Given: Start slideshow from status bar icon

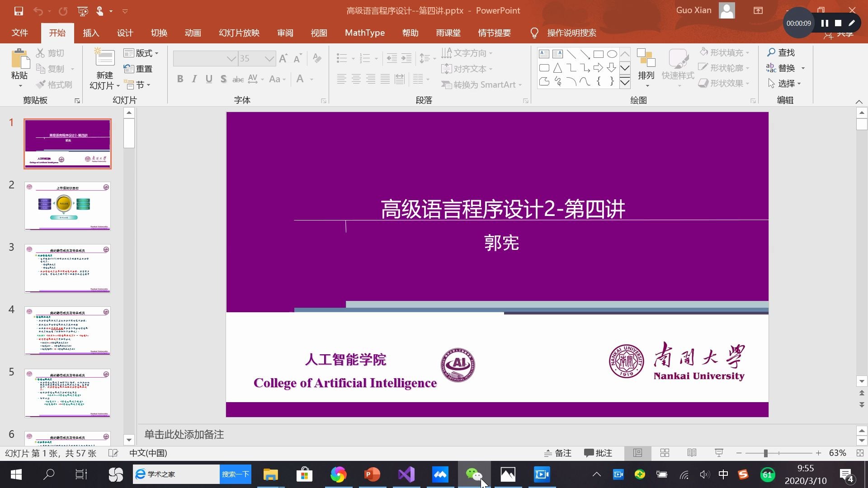Looking at the screenshot, I should 719,453.
